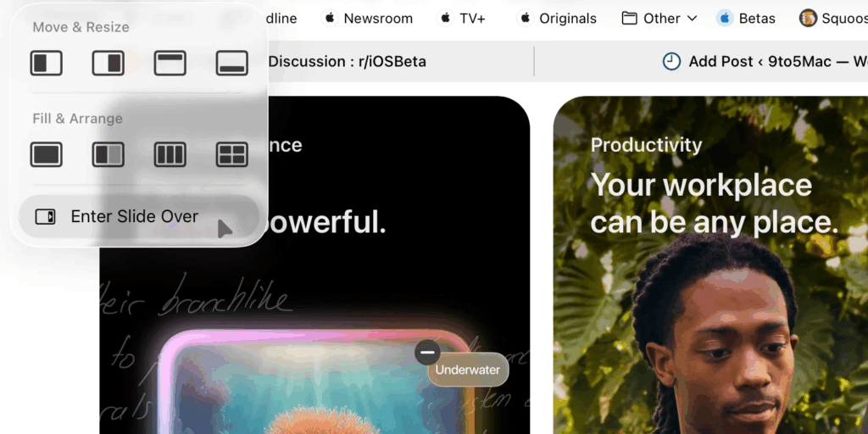Choose Enter Slide Over option
This screenshot has width=868, height=434.
[136, 217]
